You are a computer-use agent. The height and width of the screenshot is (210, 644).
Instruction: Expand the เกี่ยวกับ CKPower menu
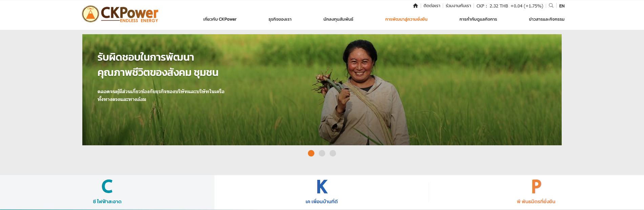220,19
